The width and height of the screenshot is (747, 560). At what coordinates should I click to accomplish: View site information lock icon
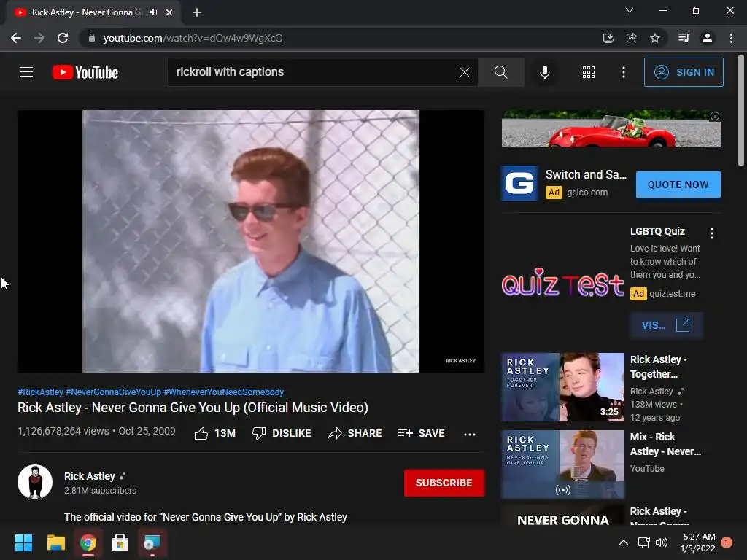(91, 38)
